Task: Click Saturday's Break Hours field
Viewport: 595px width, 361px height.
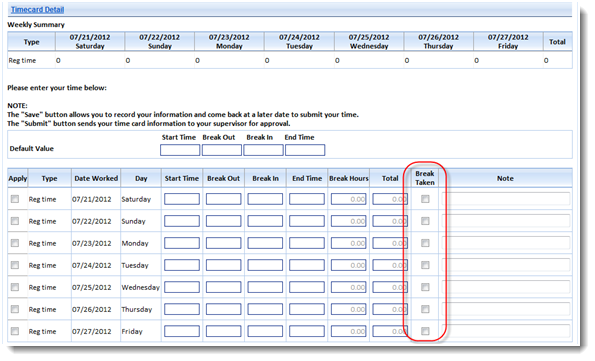Action: tap(348, 199)
